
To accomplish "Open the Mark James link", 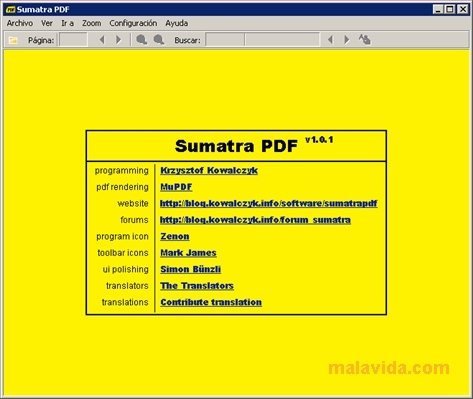I will (188, 253).
